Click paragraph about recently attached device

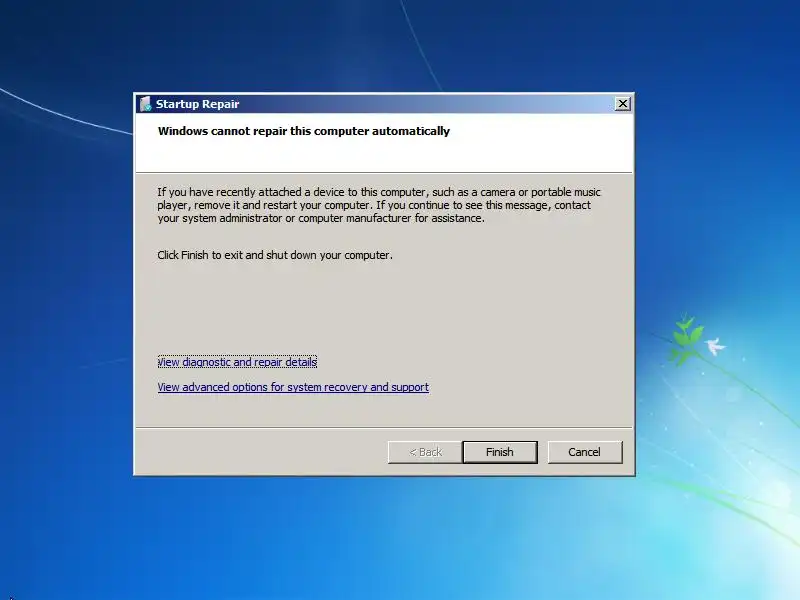(x=379, y=205)
